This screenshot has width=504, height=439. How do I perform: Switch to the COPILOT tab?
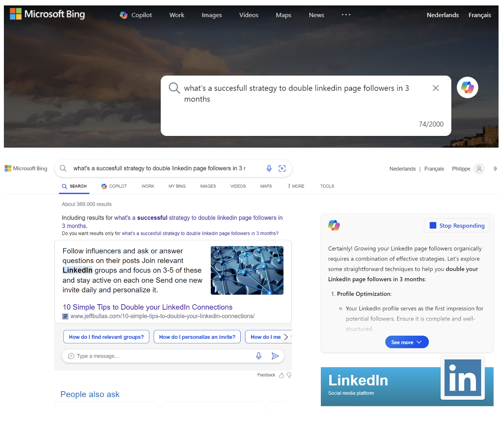click(114, 186)
